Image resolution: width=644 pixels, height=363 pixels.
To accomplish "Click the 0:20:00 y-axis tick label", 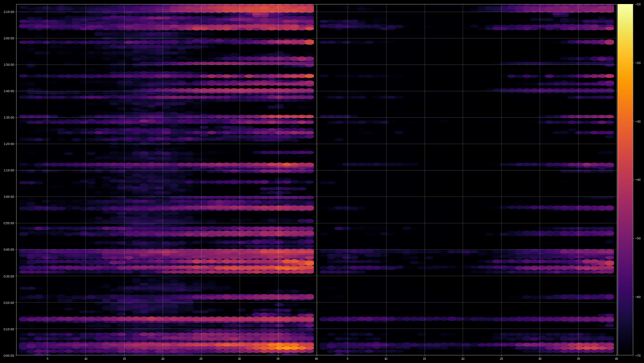I will 9,303.
